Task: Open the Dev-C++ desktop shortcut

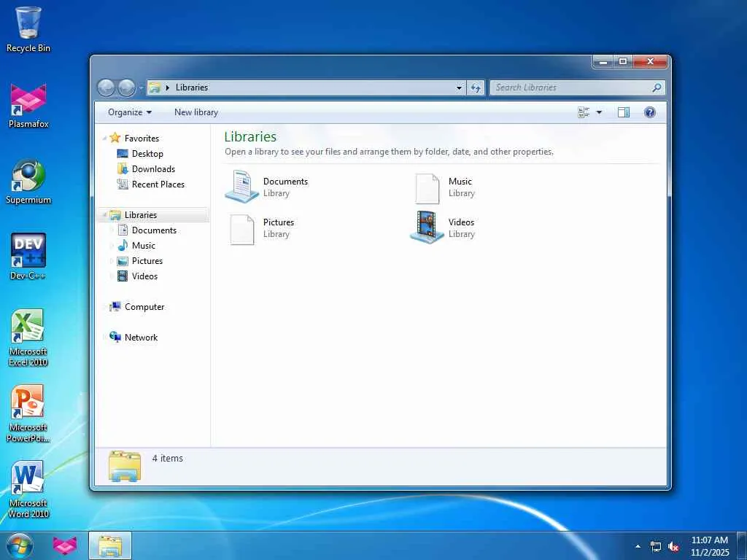Action: (28, 257)
